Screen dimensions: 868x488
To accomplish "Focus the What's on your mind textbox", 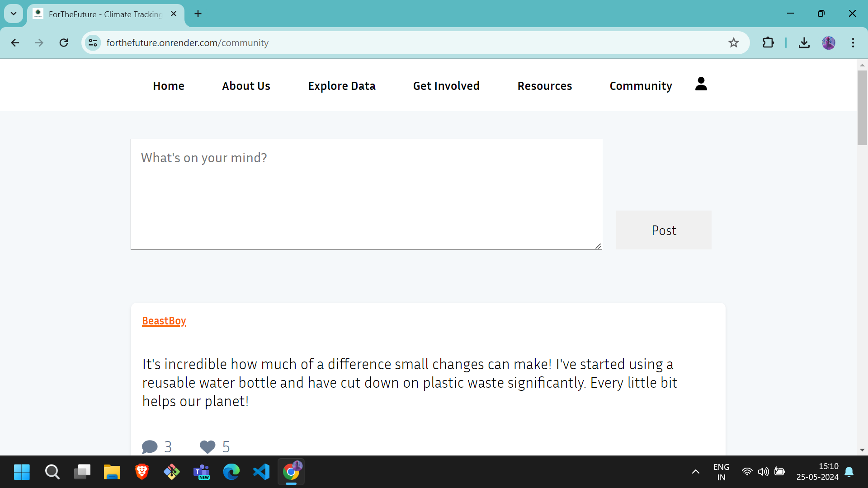I will 366,194.
